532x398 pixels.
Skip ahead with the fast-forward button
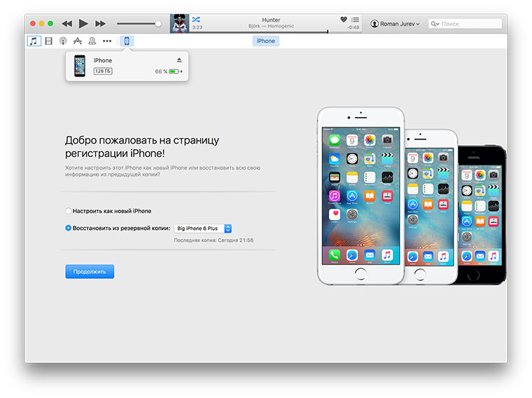pyautogui.click(x=100, y=23)
